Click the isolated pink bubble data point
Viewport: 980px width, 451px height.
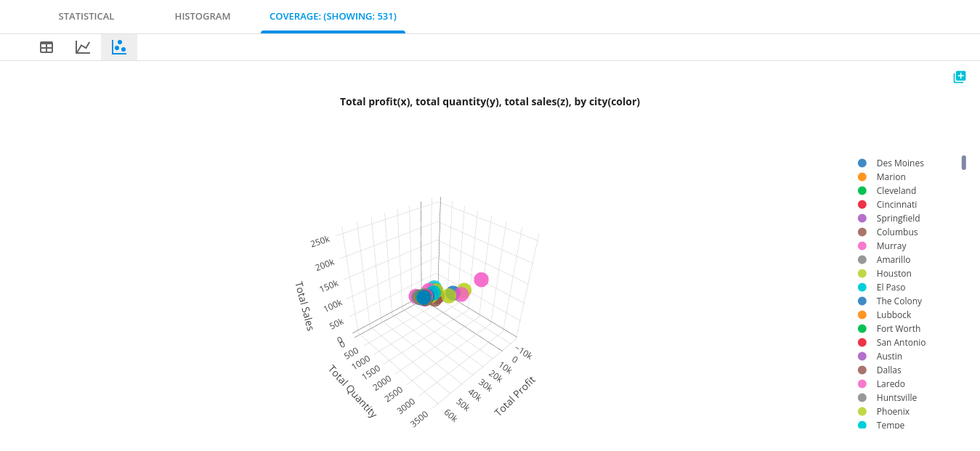481,280
